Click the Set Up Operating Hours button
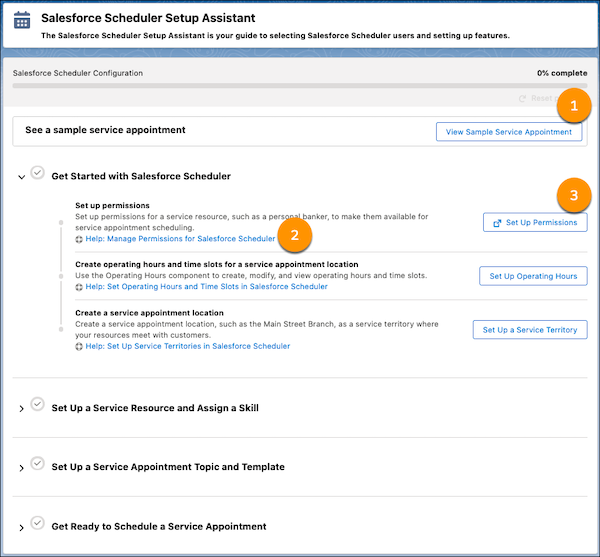Screen dimensions: 600x557 533,276
